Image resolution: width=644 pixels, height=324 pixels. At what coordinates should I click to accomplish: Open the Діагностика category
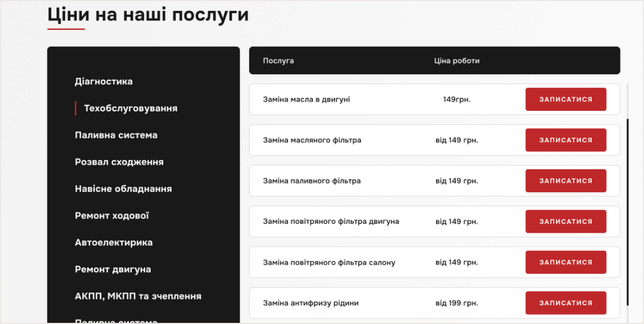click(x=104, y=82)
